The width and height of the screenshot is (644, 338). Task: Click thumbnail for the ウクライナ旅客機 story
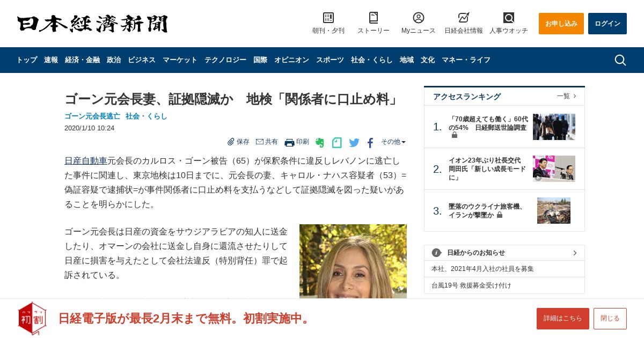click(554, 210)
